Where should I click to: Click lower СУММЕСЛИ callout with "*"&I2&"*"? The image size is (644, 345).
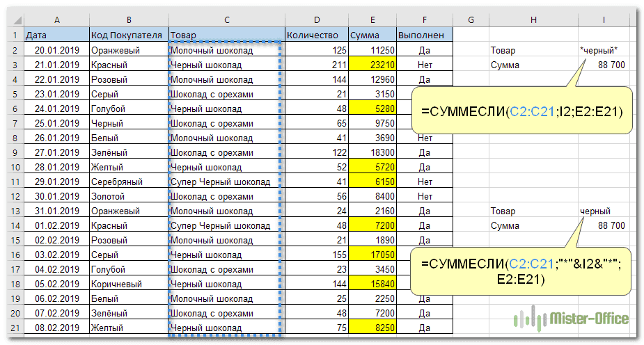(521, 271)
